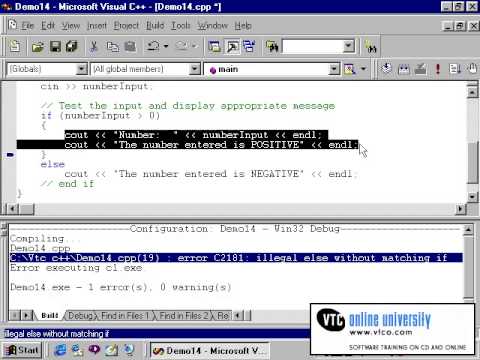
Task: Expand the (Globals) class dropdown
Action: tap(81, 69)
